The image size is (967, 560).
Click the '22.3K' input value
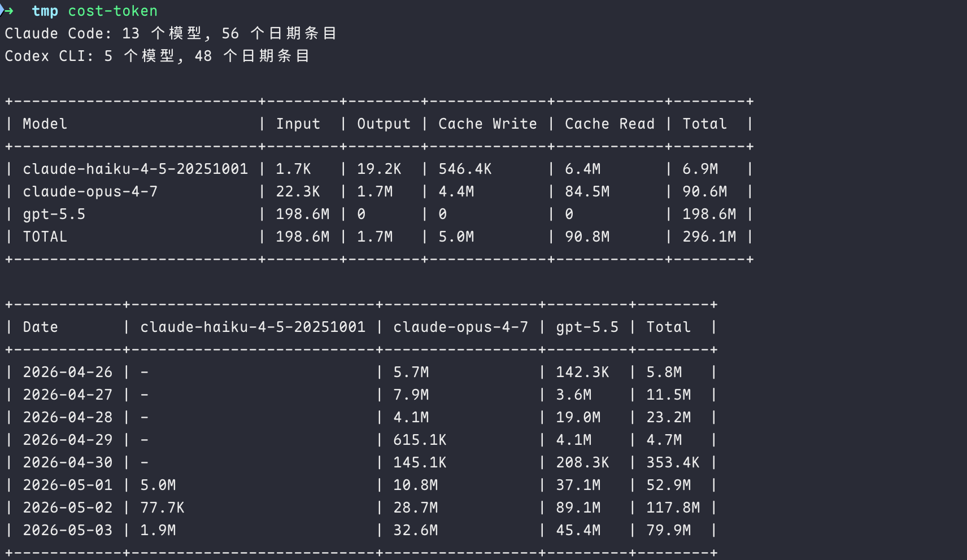pos(298,191)
